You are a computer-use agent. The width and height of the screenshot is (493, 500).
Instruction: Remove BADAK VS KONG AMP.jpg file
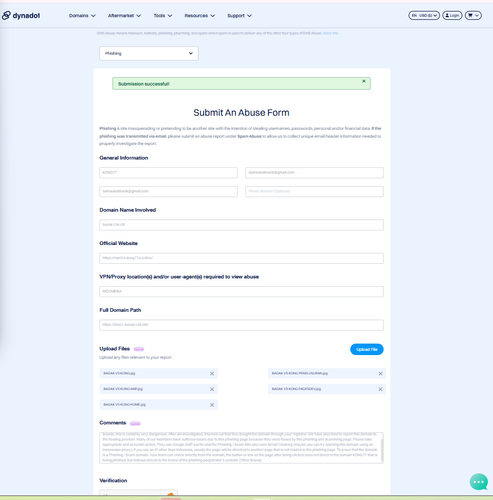(x=212, y=389)
